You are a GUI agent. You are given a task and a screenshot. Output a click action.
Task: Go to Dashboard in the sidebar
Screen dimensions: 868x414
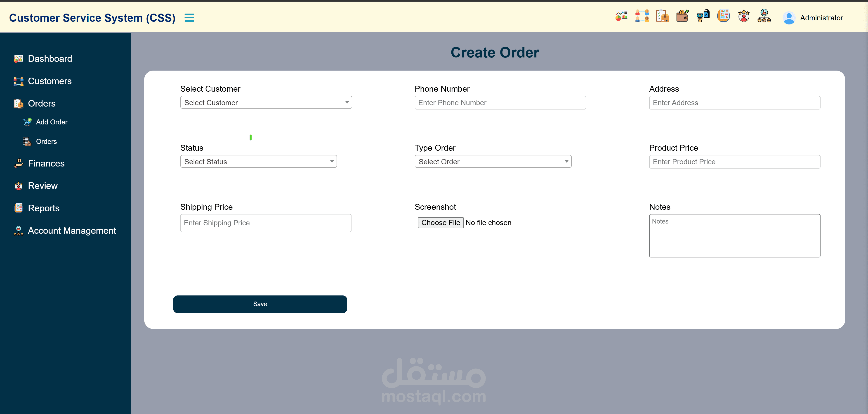pyautogui.click(x=50, y=59)
